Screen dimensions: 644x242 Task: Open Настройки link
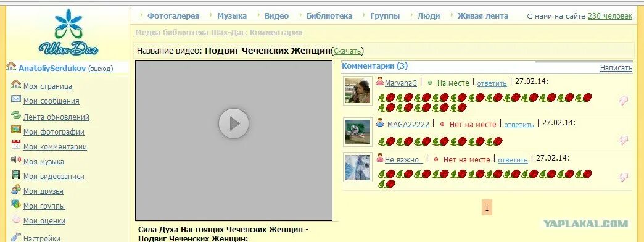pos(42,238)
